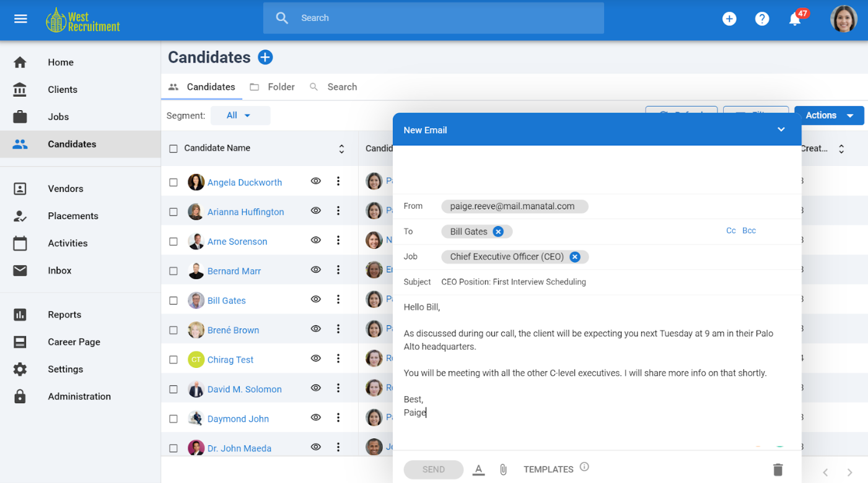868x483 pixels.
Task: Toggle the select-all candidates checkbox
Action: pos(173,149)
